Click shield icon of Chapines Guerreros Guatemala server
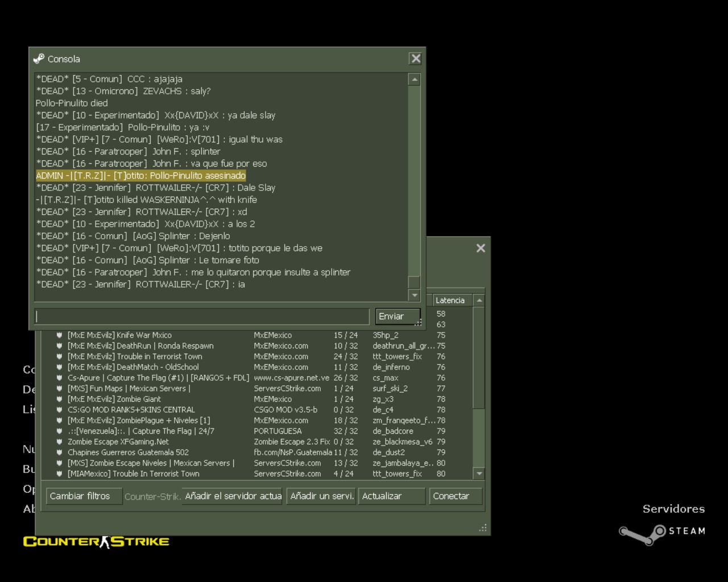Viewport: 728px width, 582px height. 59,452
